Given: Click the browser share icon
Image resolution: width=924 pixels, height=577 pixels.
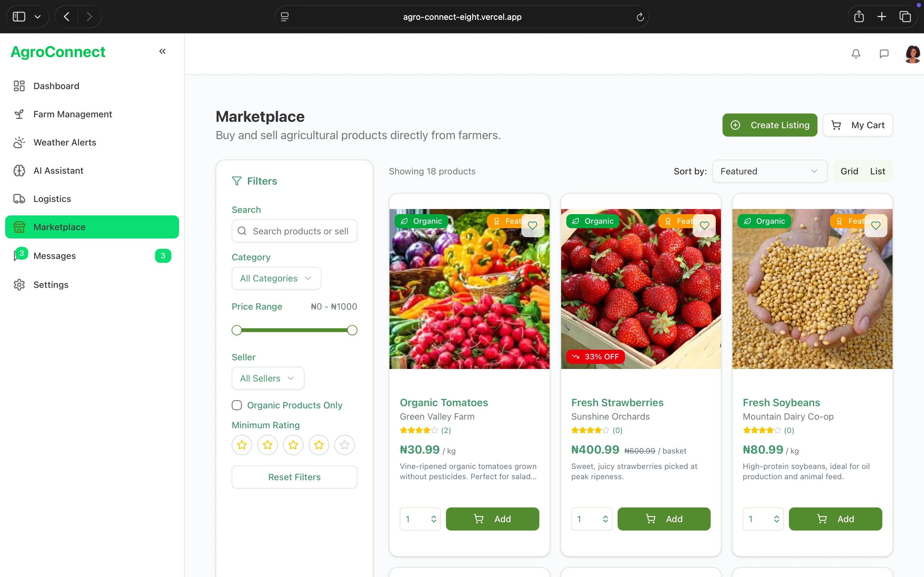Looking at the screenshot, I should point(859,16).
